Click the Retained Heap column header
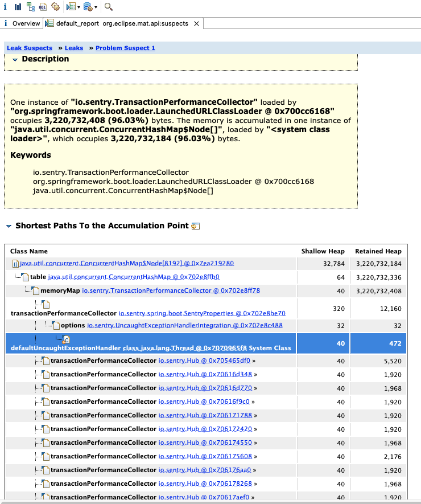421x504 pixels. 378,251
